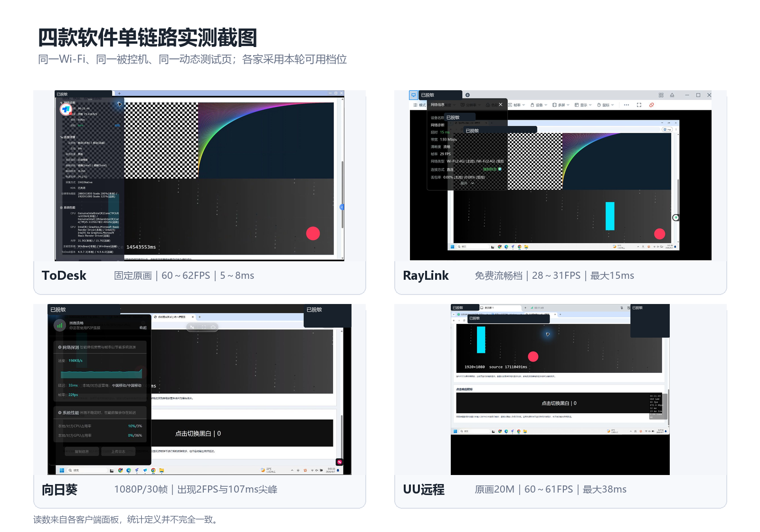
Task: Open the tab search chevron in UU远程 browser
Action: (454, 314)
